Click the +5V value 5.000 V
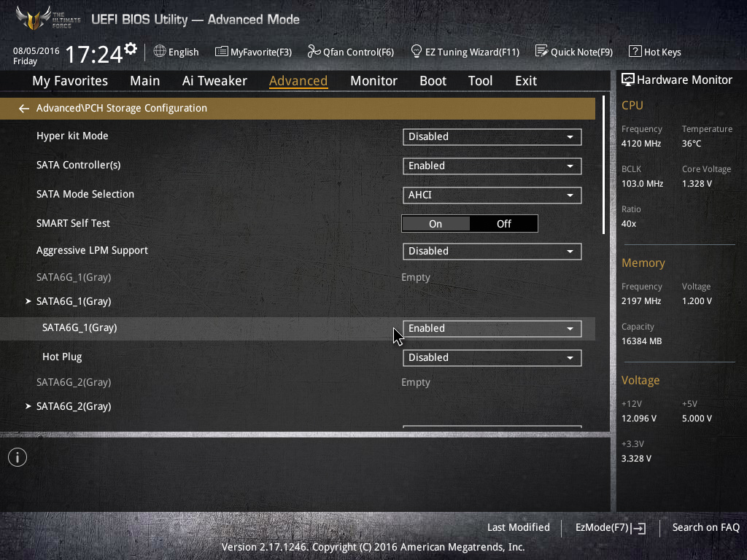The image size is (747, 560). (x=697, y=418)
